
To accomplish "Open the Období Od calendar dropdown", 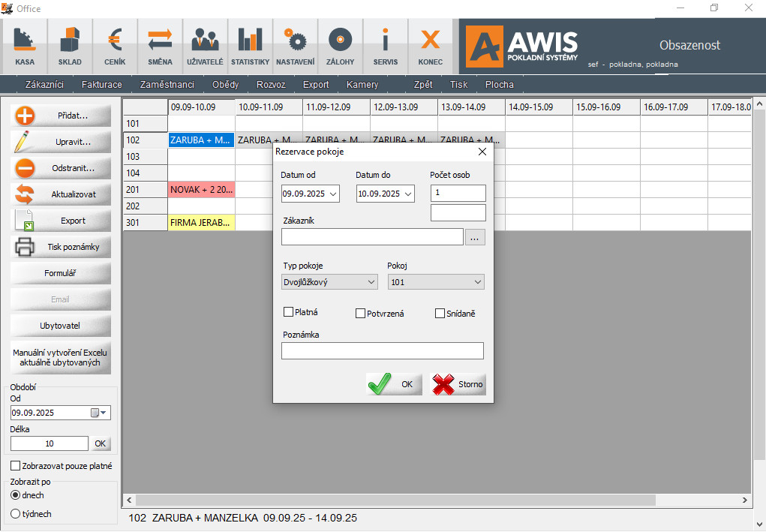I will pos(99,413).
